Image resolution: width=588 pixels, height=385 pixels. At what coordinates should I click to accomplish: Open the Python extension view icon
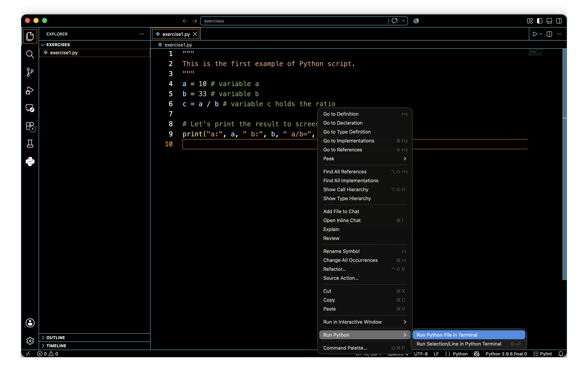coord(30,162)
